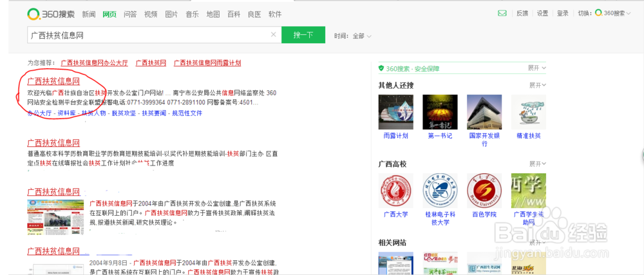Click the 广西学生资助网 image
Image resolution: width=644 pixels, height=275 pixels.
pos(529,191)
